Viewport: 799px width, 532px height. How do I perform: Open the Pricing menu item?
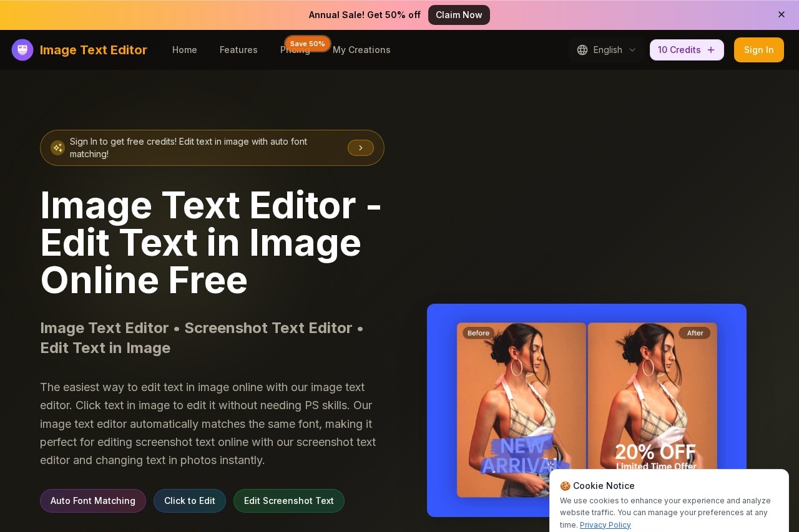click(295, 51)
